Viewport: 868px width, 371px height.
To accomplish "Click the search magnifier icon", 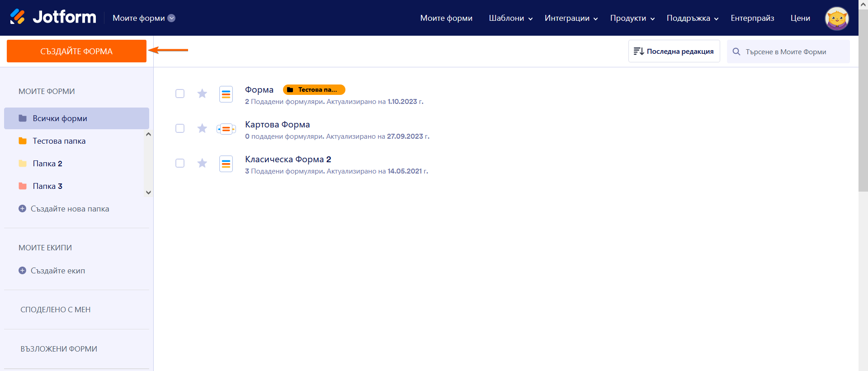I will pos(736,52).
